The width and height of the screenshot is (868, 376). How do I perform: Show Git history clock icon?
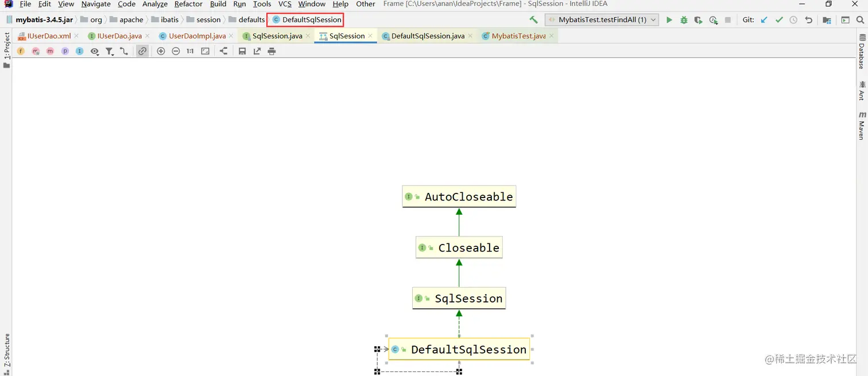pos(793,20)
